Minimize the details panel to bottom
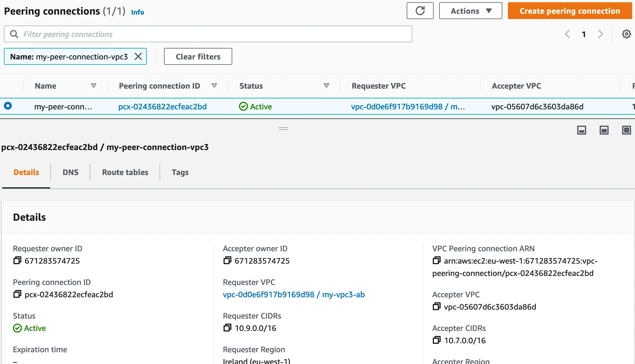This screenshot has height=364, width=635. pyautogui.click(x=581, y=130)
